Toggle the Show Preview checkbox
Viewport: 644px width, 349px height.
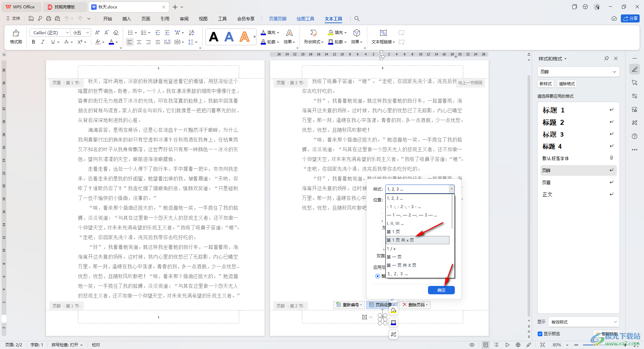pyautogui.click(x=540, y=334)
